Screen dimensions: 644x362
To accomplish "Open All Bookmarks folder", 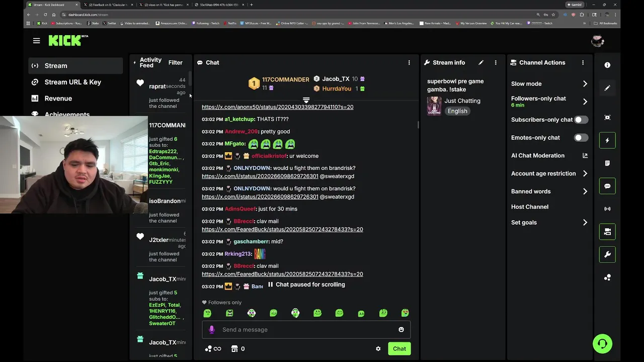I will [605, 23].
